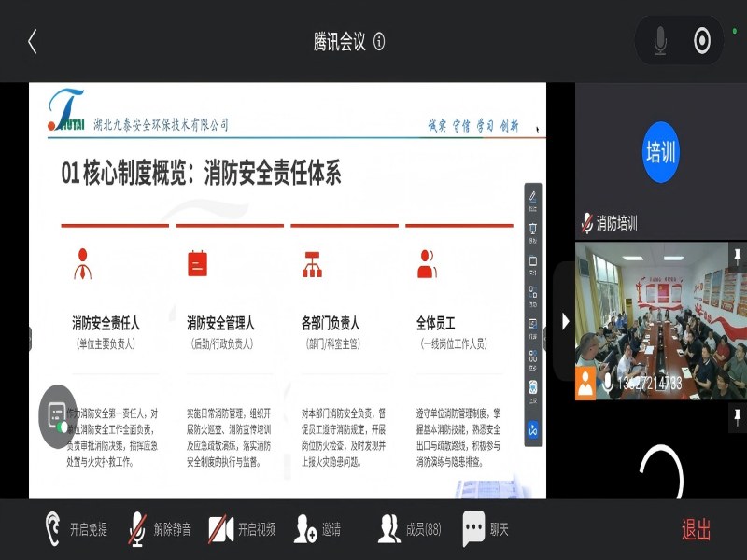Click the red person-with-tie icon on the slide
The width and height of the screenshot is (747, 560).
[83, 263]
